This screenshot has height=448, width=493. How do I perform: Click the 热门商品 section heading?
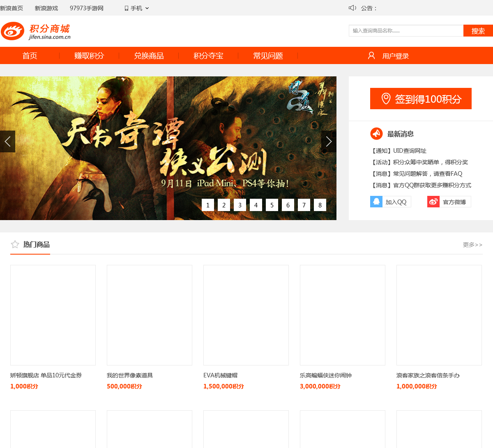pyautogui.click(x=37, y=244)
